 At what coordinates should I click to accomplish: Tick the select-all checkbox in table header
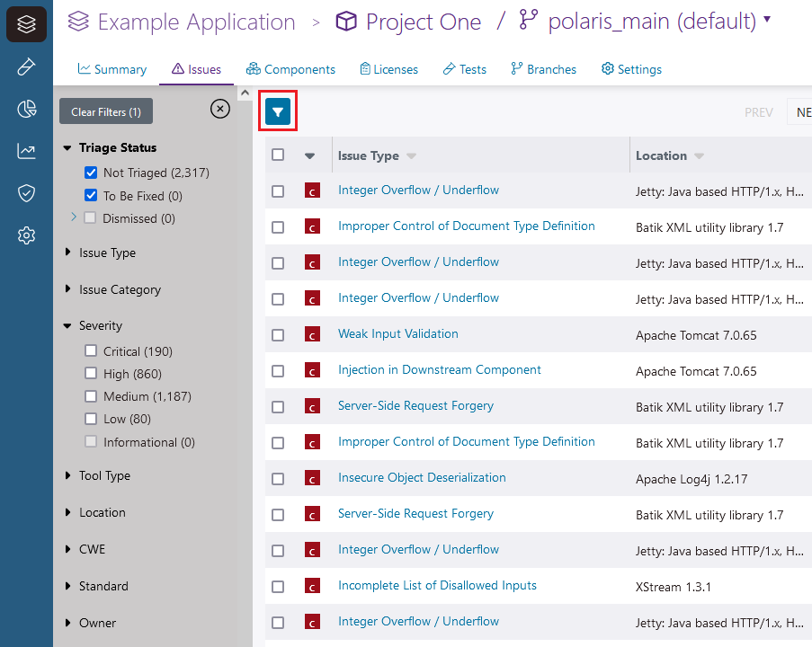(x=278, y=155)
